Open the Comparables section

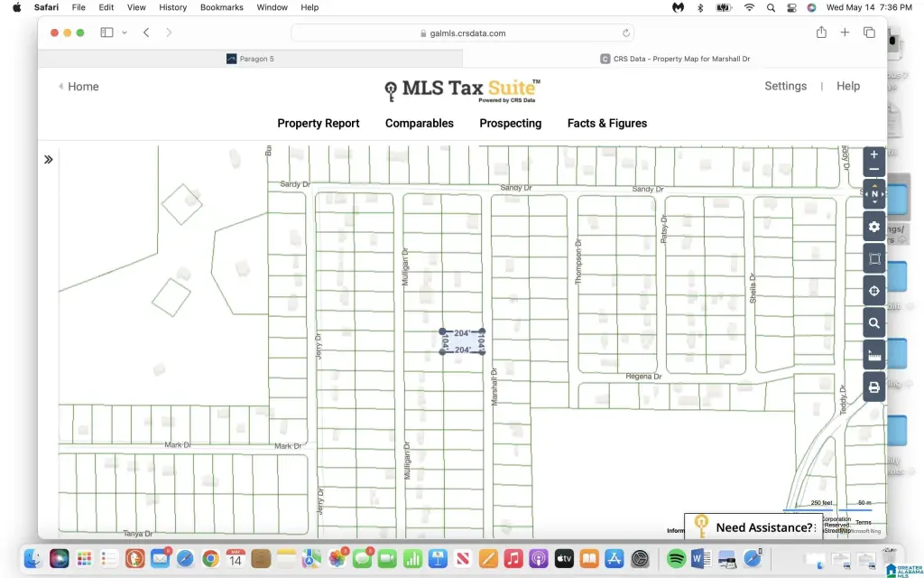point(419,123)
